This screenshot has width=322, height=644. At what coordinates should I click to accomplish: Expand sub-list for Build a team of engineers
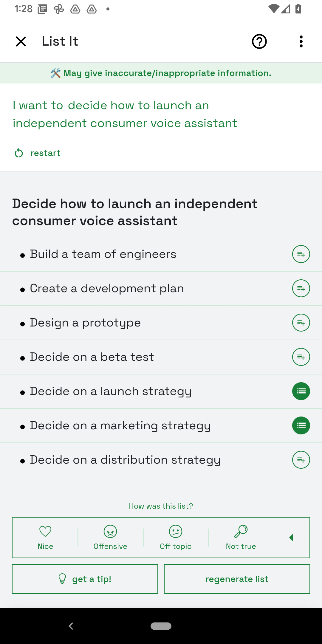coord(301,254)
